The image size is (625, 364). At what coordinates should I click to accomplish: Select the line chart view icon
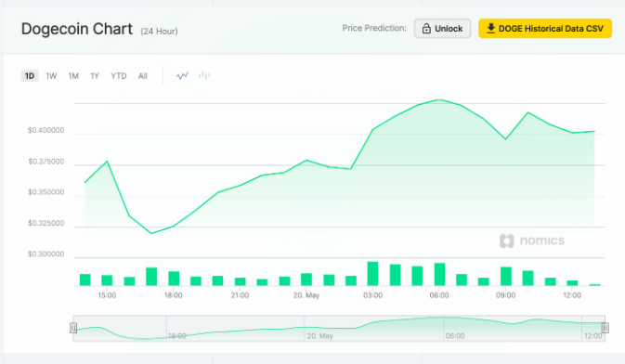point(182,75)
